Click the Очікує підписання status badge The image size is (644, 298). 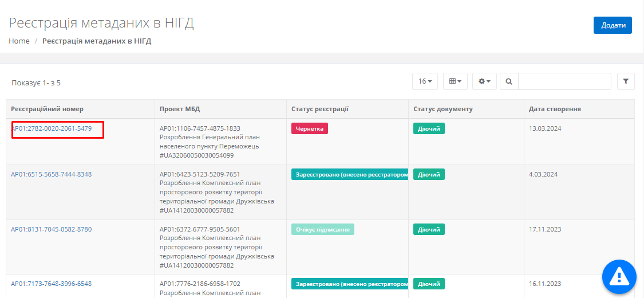pyautogui.click(x=323, y=229)
